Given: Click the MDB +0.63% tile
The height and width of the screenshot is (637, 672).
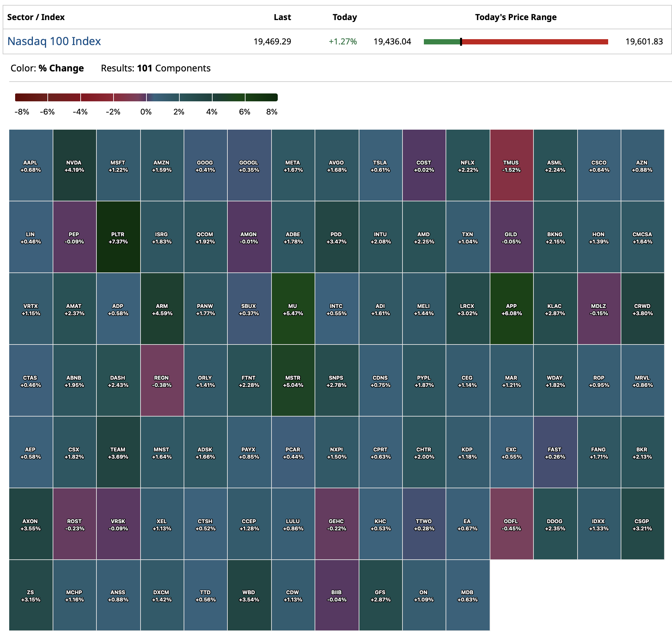Looking at the screenshot, I should tap(467, 595).
